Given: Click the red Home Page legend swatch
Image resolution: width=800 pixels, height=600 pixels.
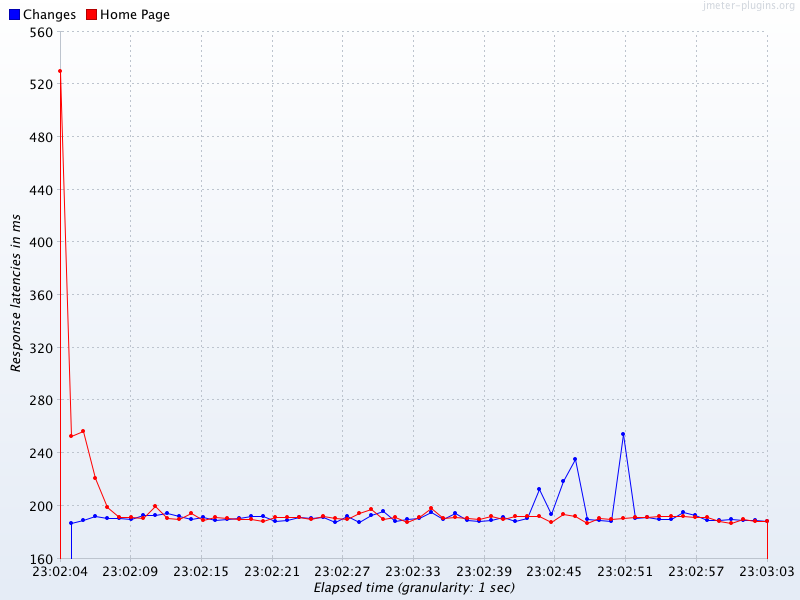Looking at the screenshot, I should (91, 15).
